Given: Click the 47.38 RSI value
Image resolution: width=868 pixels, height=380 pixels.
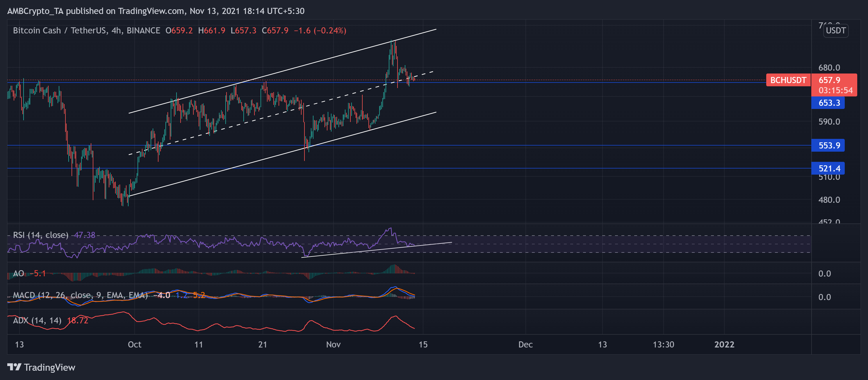Looking at the screenshot, I should (85, 235).
